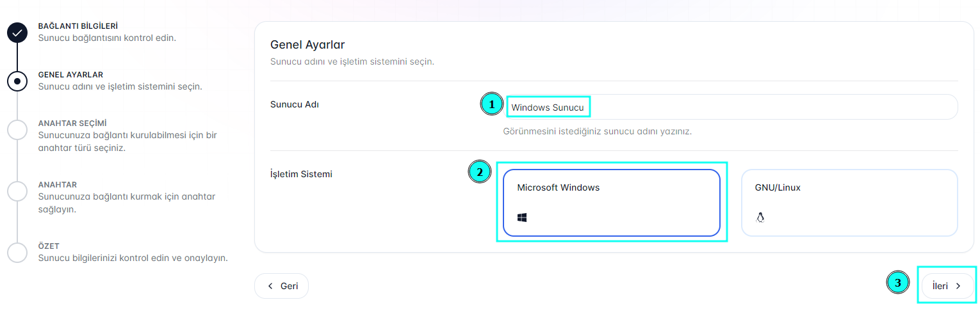Click the empty circle beside the ANAHTAR step

coord(17,191)
